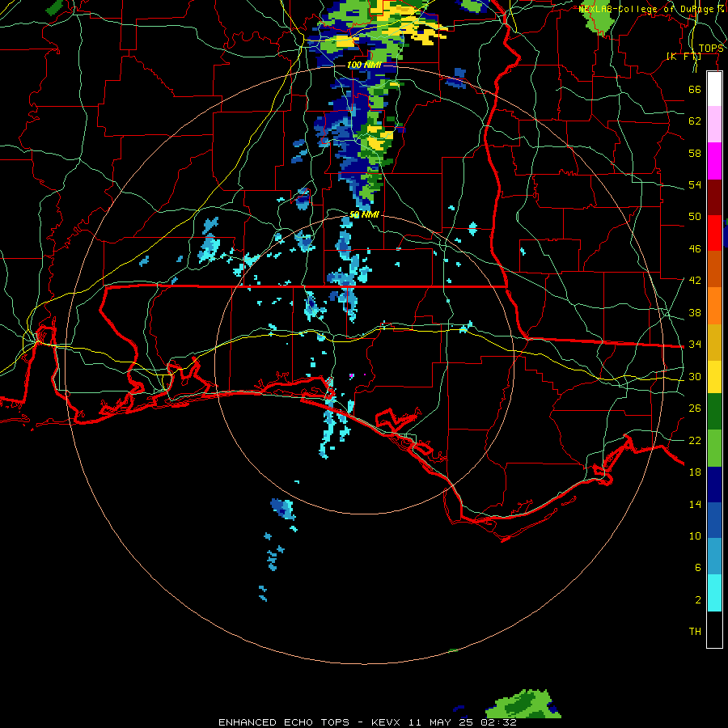Screen dimensions: 728x728
Task: Click the "TH" threshold label
Action: click(x=695, y=632)
